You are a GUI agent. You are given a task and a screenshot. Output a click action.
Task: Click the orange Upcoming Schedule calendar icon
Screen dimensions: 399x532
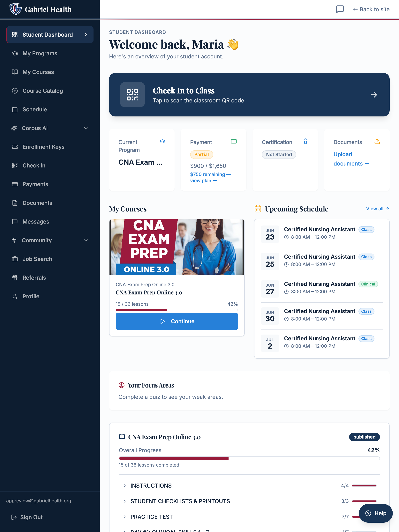click(x=258, y=209)
